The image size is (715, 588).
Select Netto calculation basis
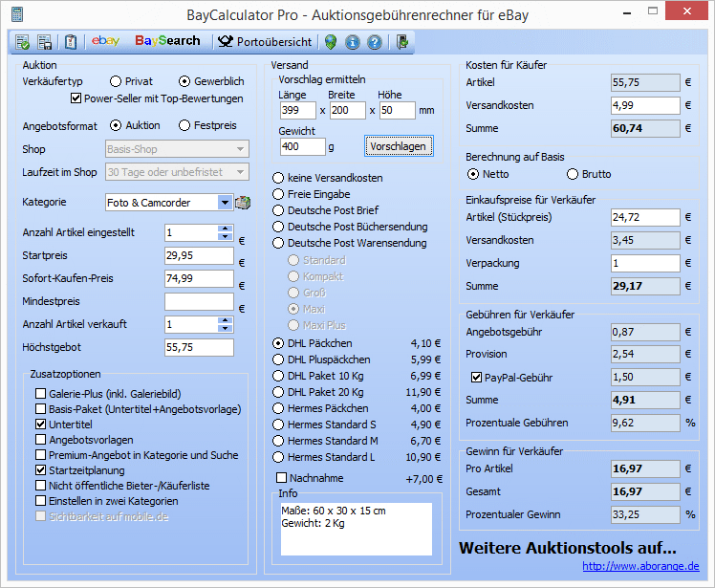487,174
